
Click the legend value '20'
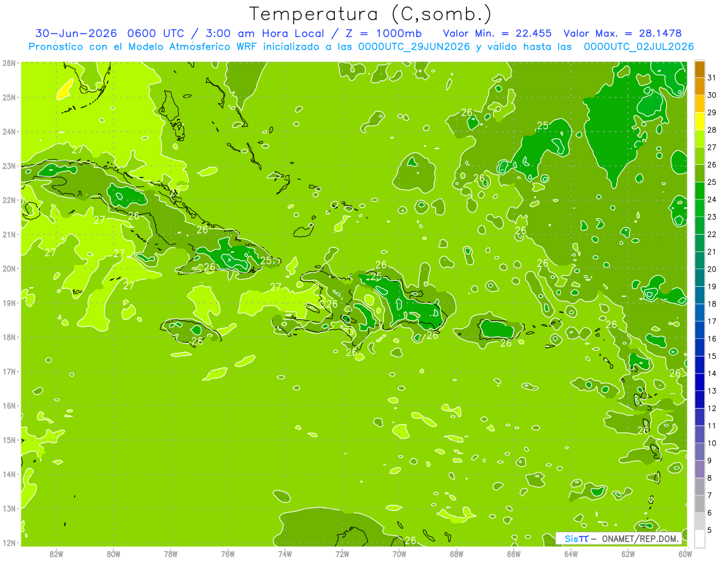click(712, 269)
